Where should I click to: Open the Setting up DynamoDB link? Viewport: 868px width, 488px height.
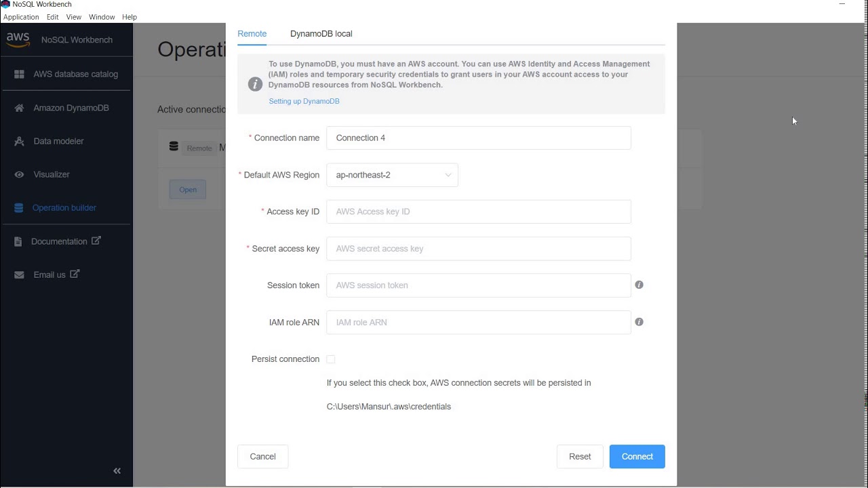point(304,101)
